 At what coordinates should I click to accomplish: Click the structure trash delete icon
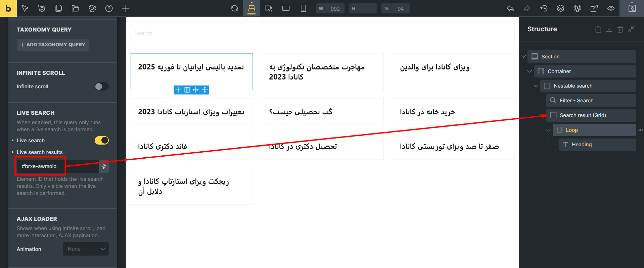(x=620, y=29)
